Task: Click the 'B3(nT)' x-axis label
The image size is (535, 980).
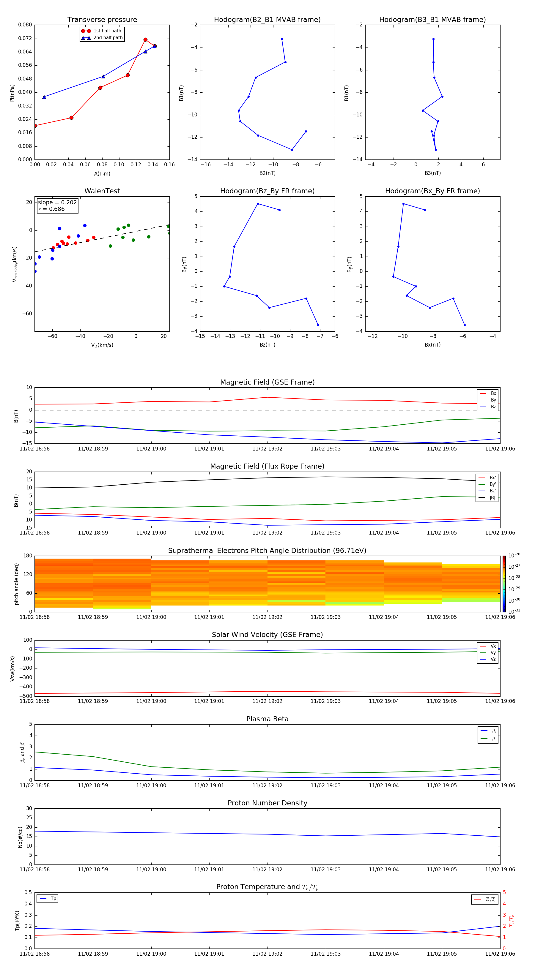Action: (432, 173)
